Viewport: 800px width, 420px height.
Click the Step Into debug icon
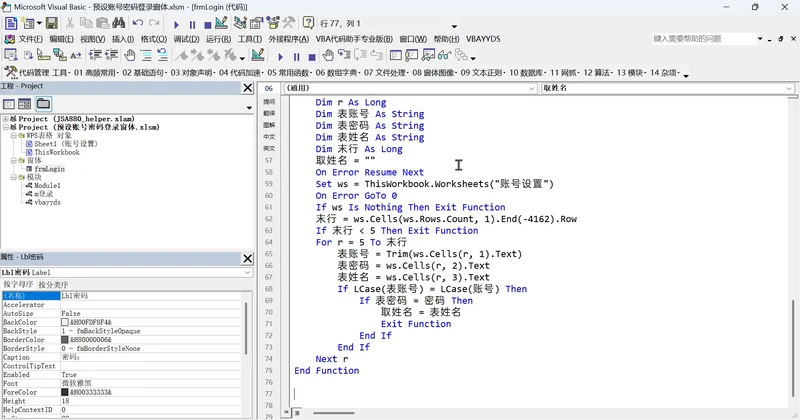344,55
